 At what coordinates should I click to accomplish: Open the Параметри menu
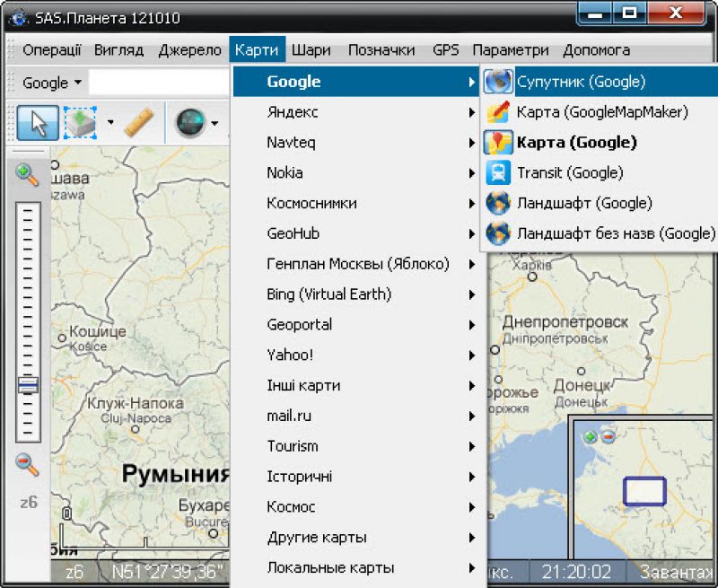(x=510, y=49)
